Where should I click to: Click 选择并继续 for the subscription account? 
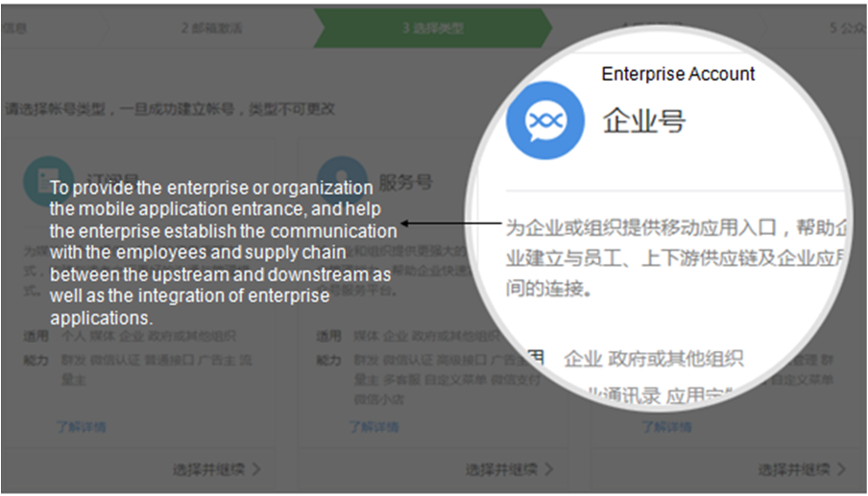tap(208, 469)
